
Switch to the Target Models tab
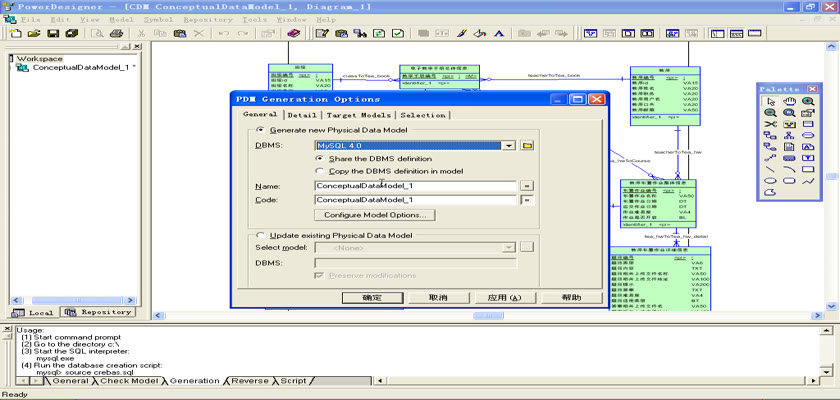[358, 115]
